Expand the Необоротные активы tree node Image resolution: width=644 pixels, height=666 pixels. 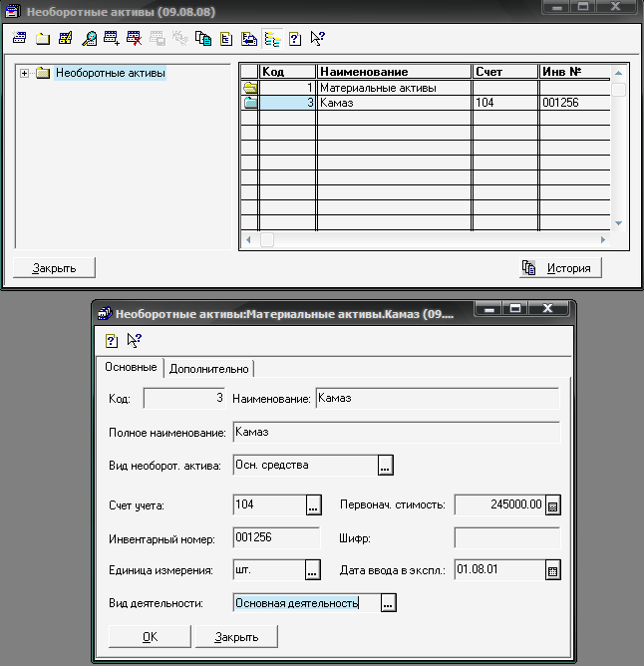[x=24, y=73]
